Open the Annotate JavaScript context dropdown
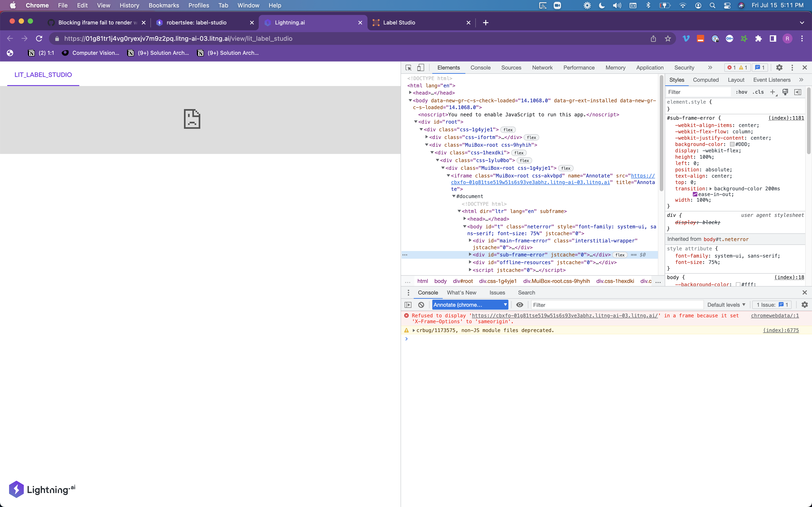 pyautogui.click(x=470, y=304)
